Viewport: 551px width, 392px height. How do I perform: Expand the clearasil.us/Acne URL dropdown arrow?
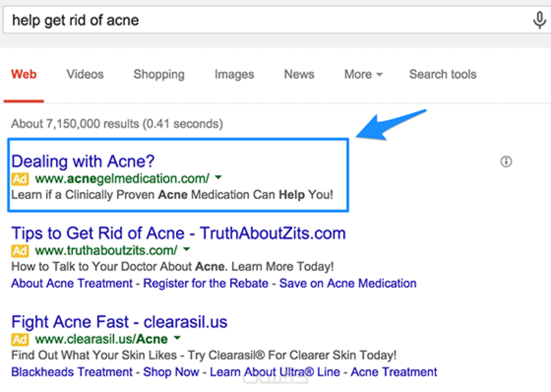[177, 338]
